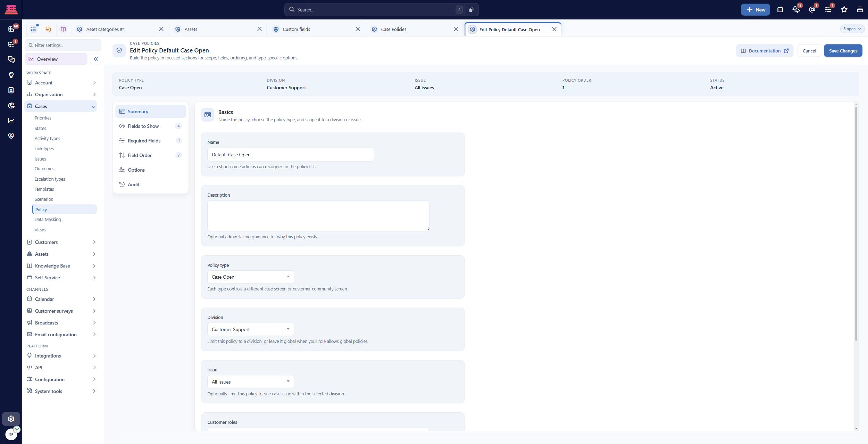Open the pie chart reports icon
Screen dimensions: 868x444
tap(11, 106)
